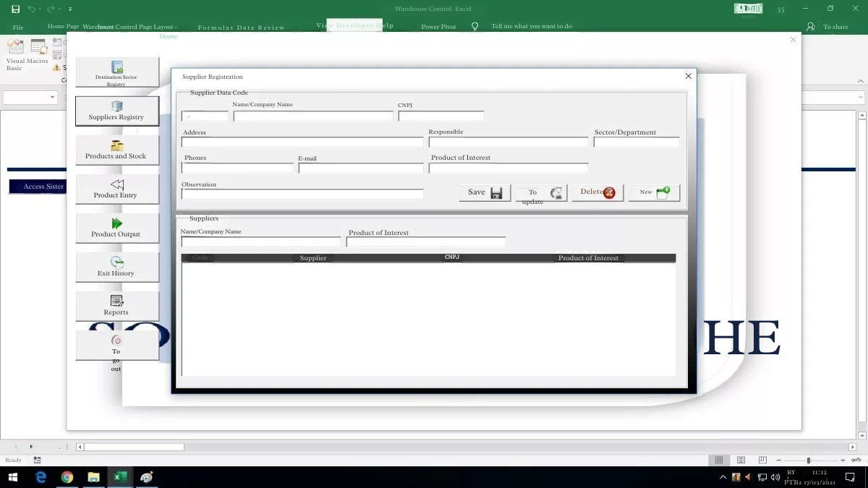Click New supplier button
The height and width of the screenshot is (488, 868).
(x=654, y=192)
